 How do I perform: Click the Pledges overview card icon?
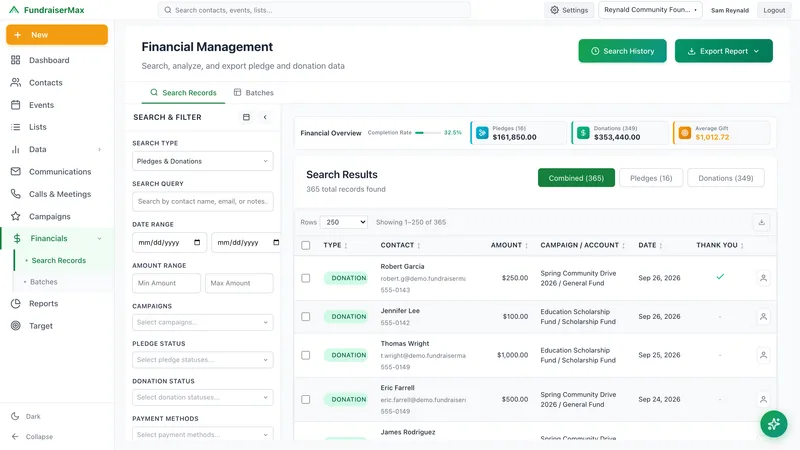point(482,133)
